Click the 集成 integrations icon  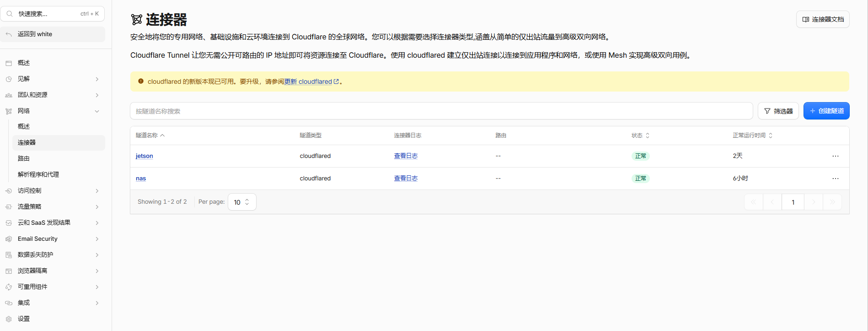coord(9,303)
